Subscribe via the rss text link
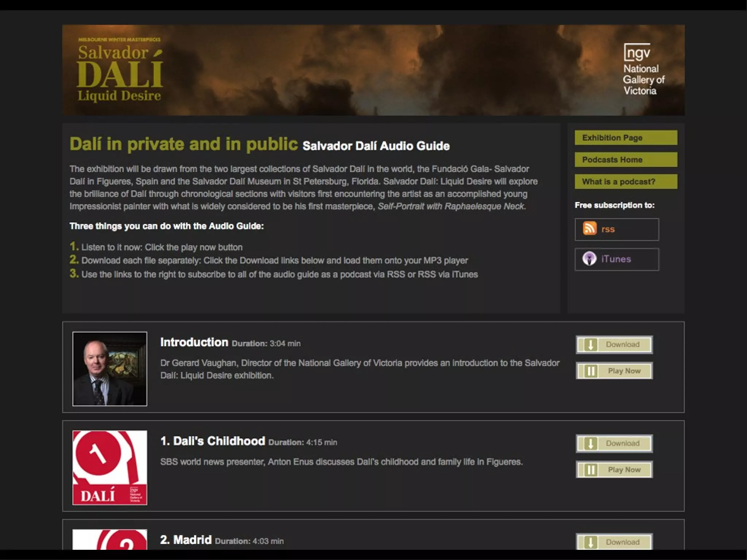This screenshot has width=747, height=560. pyautogui.click(x=608, y=229)
